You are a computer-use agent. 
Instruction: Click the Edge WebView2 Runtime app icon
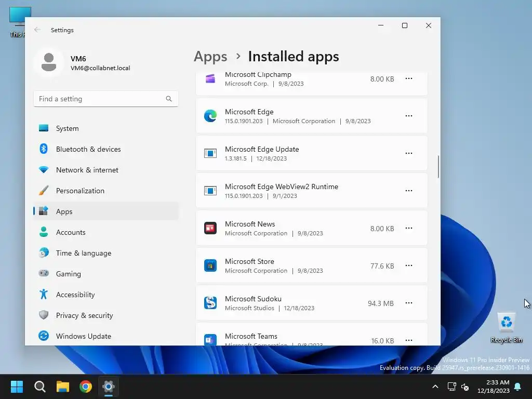tap(210, 191)
